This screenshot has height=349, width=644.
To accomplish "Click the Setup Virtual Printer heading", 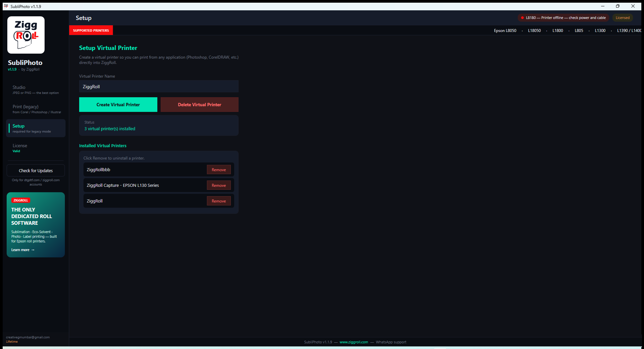I will click(108, 48).
